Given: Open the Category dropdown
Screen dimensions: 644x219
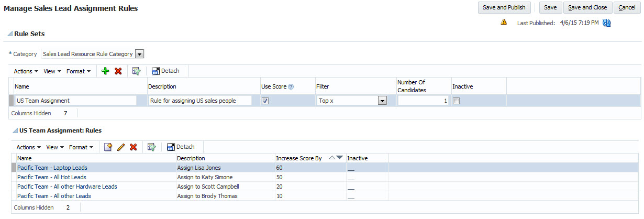Looking at the screenshot, I should (x=139, y=53).
